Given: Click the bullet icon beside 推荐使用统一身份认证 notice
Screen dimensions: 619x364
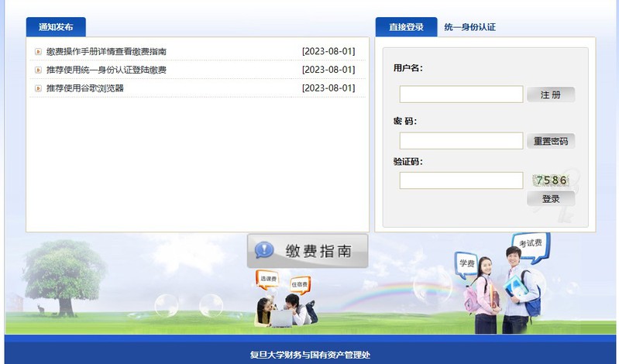Looking at the screenshot, I should click(38, 70).
